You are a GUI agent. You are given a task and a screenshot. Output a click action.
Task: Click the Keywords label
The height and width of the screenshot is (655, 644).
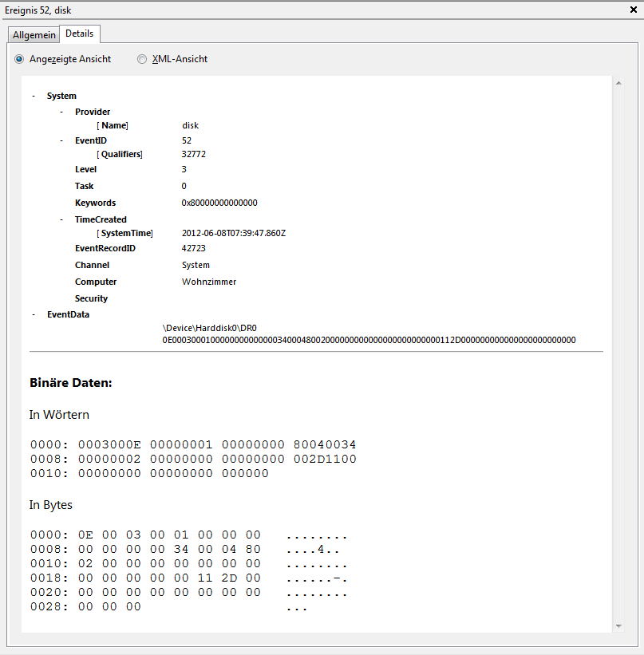pos(95,203)
